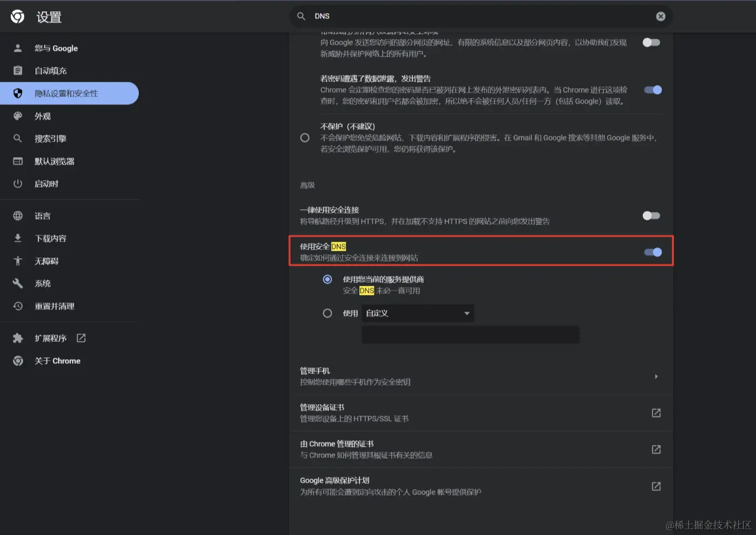Select the 使用 自定义 radio button
756x535 pixels.
coord(327,313)
